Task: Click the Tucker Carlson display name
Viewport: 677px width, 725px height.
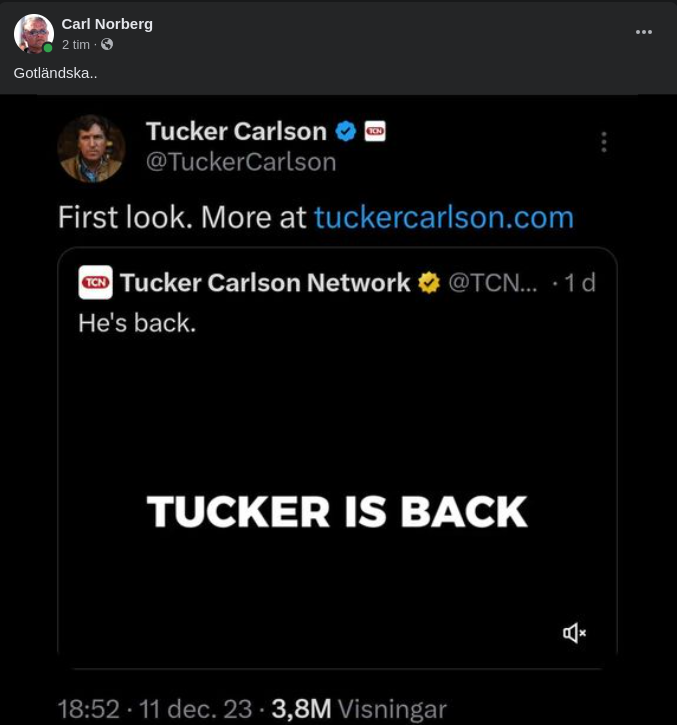Action: pyautogui.click(x=236, y=131)
